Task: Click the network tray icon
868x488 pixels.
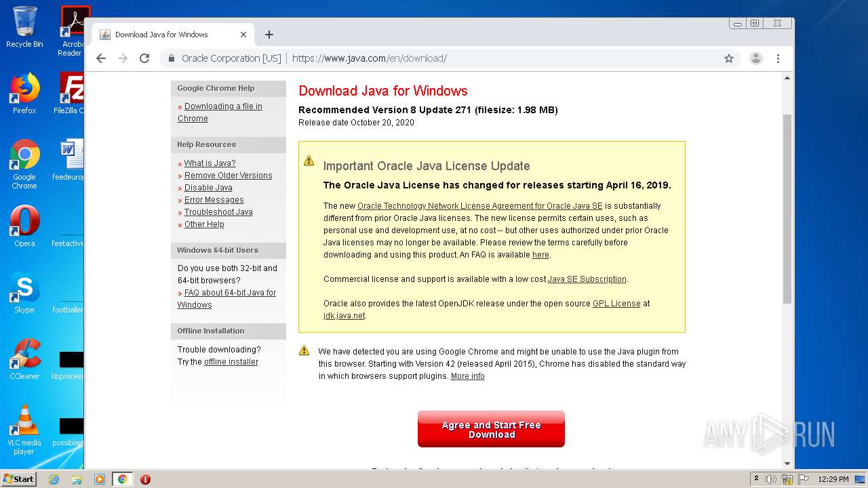Action: point(787,479)
